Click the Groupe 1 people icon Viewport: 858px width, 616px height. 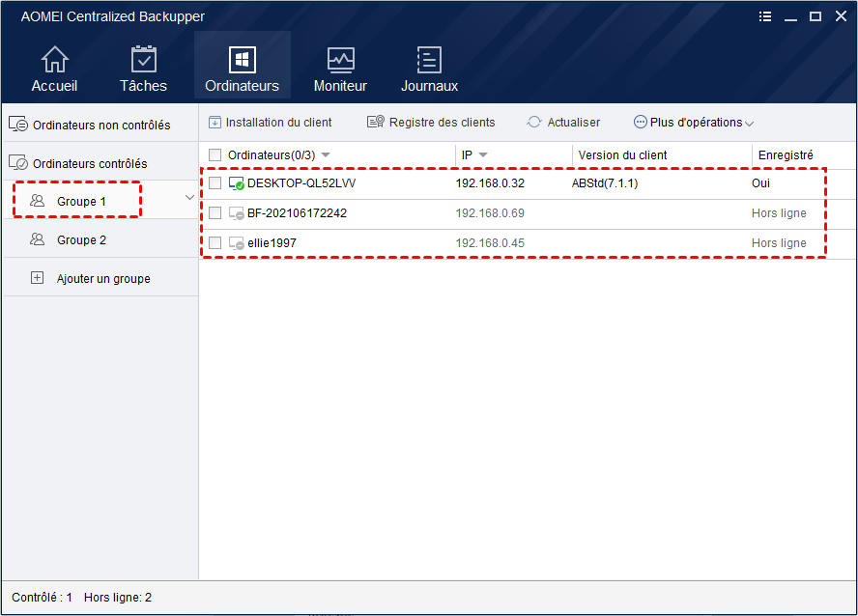click(x=38, y=201)
